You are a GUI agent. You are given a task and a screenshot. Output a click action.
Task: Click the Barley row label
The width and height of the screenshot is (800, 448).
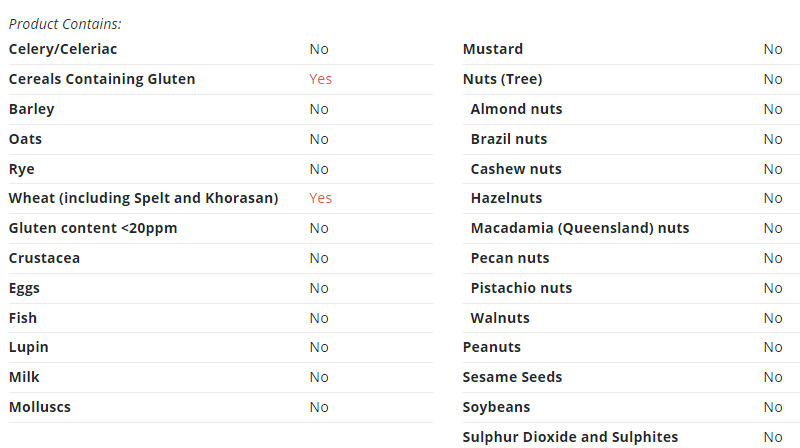pos(32,110)
